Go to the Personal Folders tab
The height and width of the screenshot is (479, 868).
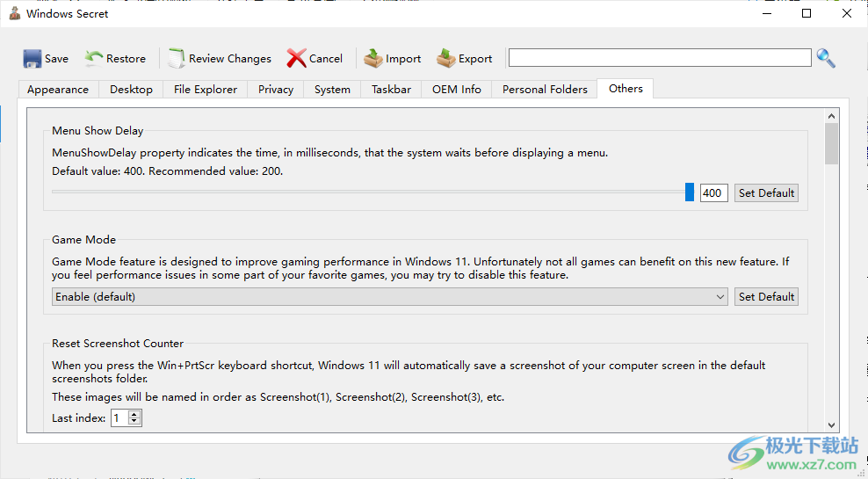click(x=545, y=90)
